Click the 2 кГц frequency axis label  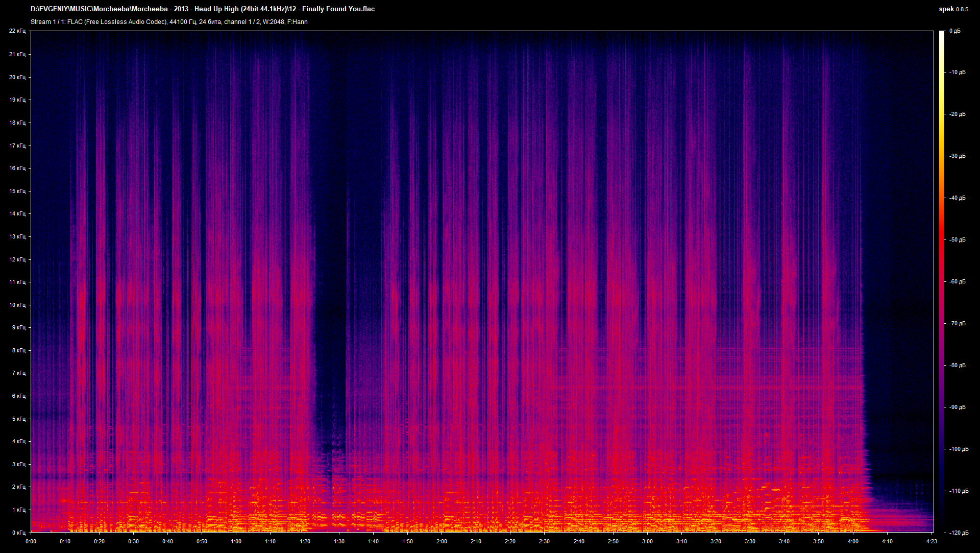pos(19,487)
